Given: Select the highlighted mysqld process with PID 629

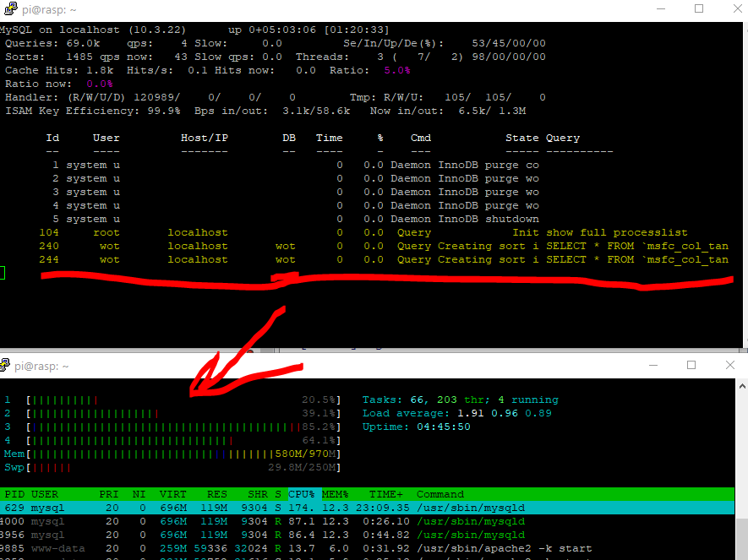Looking at the screenshot, I should [x=254, y=508].
